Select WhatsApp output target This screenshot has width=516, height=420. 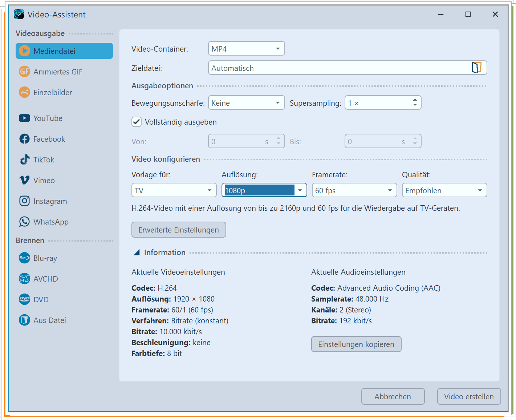pyautogui.click(x=64, y=222)
